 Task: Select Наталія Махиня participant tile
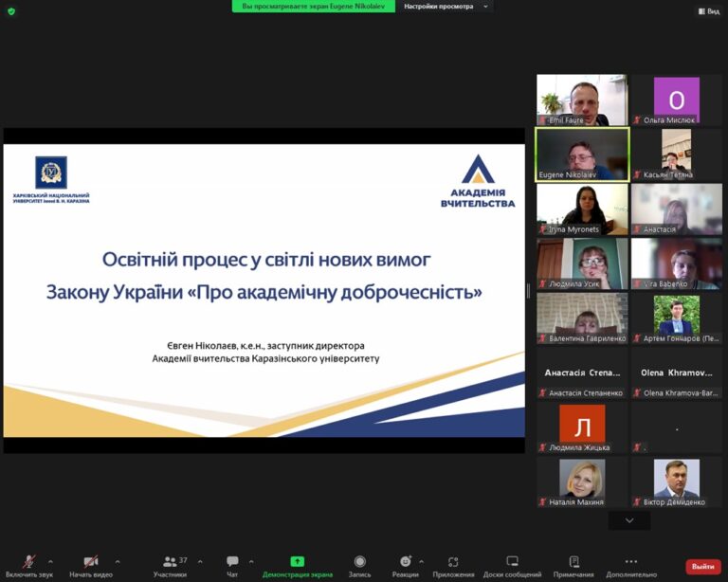tap(582, 482)
